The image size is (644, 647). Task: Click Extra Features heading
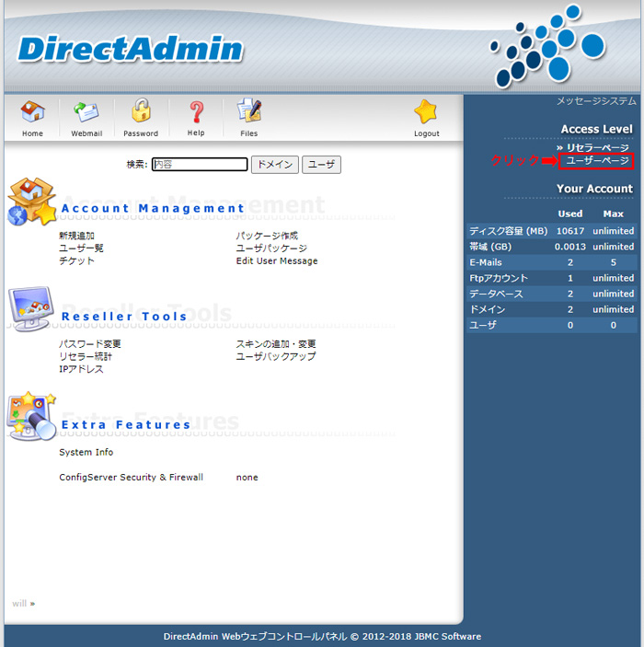pyautogui.click(x=126, y=424)
